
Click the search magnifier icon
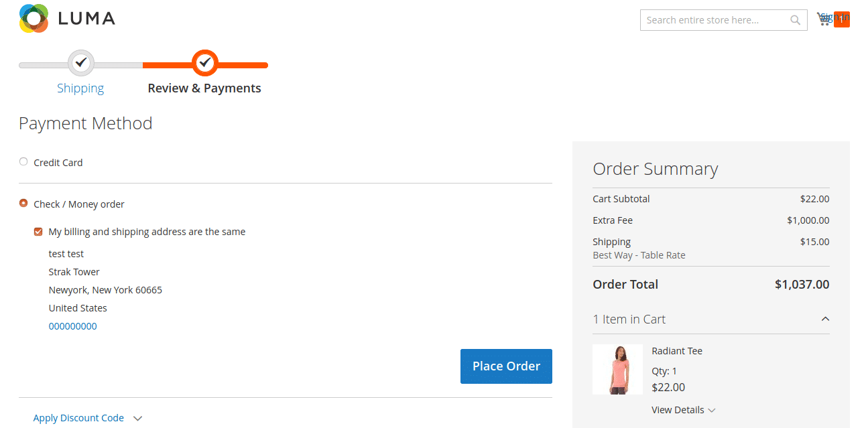click(x=795, y=20)
